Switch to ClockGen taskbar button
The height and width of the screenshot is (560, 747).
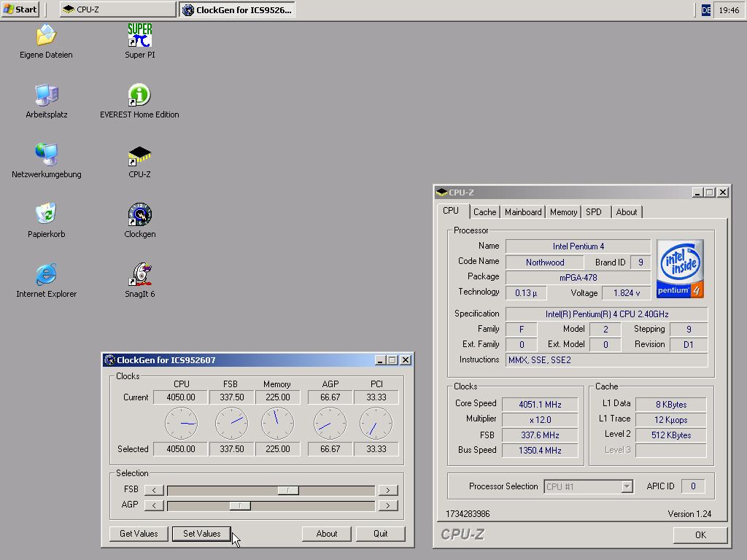[237, 9]
